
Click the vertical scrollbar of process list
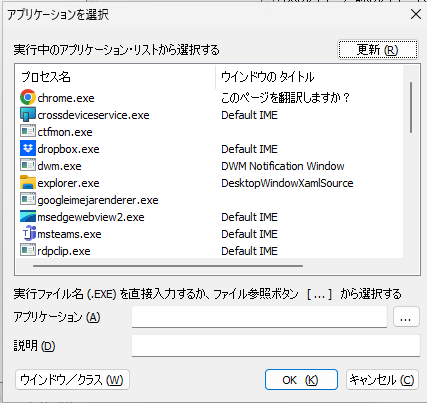(411, 107)
